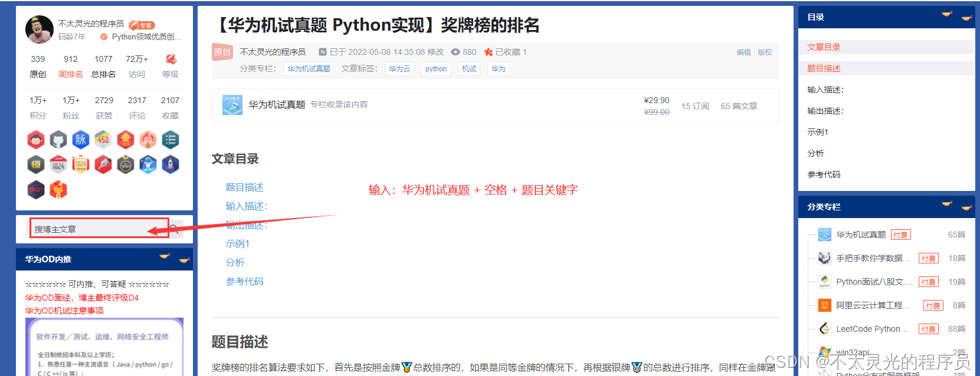980x376 pixels.
Task: Click the Windows logo icon for win32api
Action: click(825, 352)
